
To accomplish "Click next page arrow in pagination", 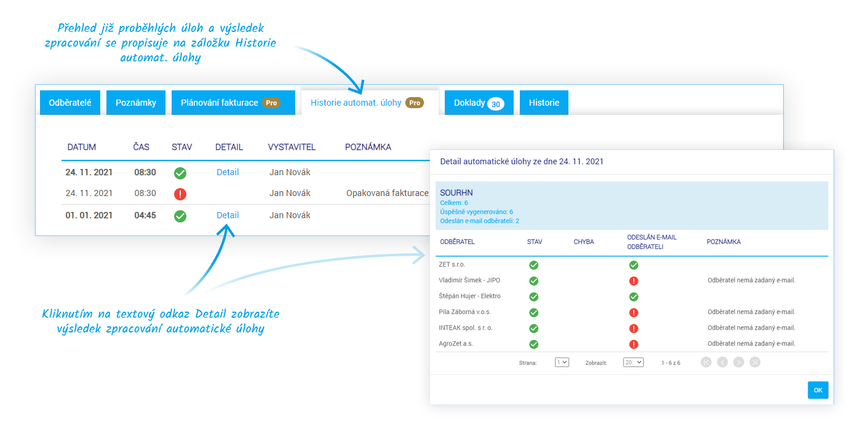I will [x=739, y=362].
